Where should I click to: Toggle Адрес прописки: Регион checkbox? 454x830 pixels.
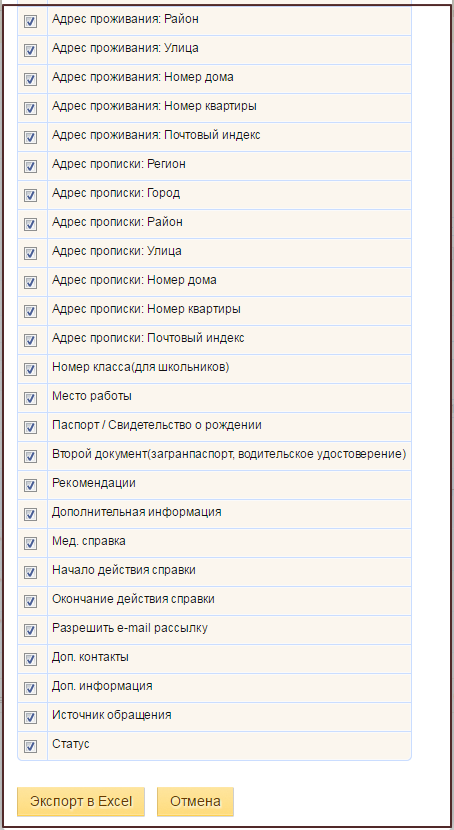coord(31,166)
